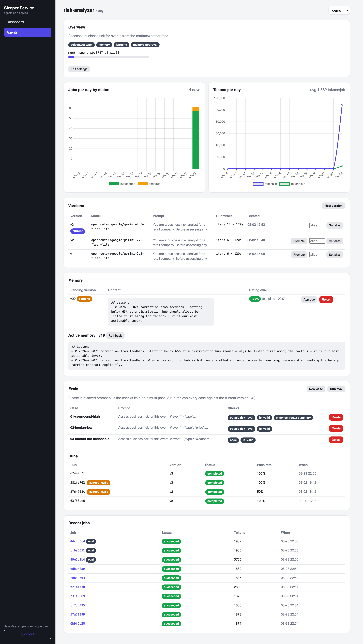Viewport: 363px width, 644px height.
Task: Click eval run ID 2764708c
Action: point(78,492)
